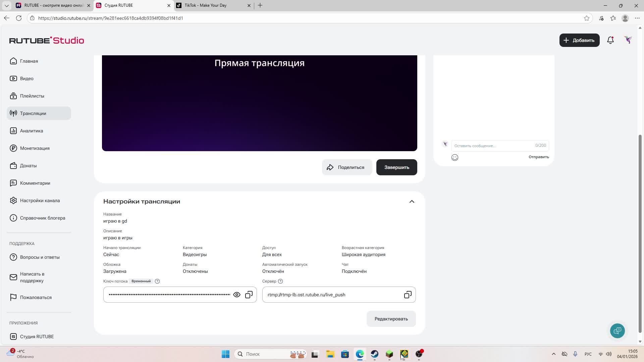Go to Аналитика in sidebar

point(32,131)
